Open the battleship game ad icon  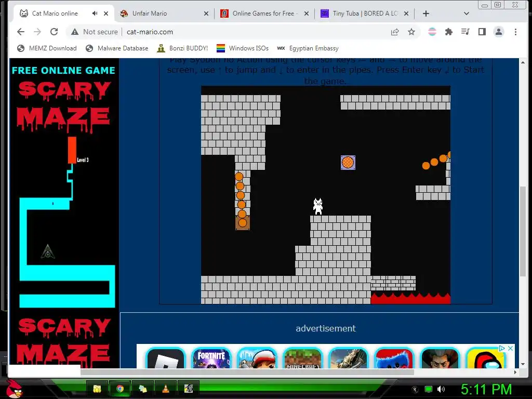coord(349,358)
